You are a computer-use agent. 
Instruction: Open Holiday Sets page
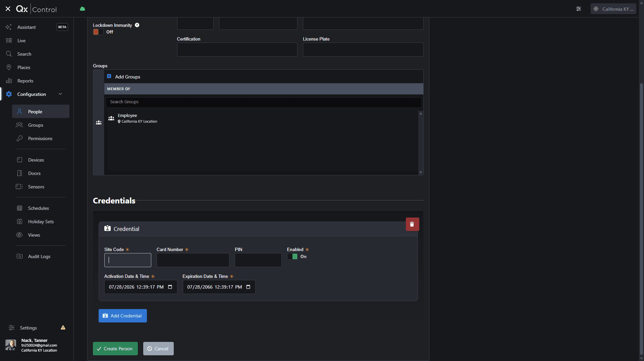pos(41,222)
